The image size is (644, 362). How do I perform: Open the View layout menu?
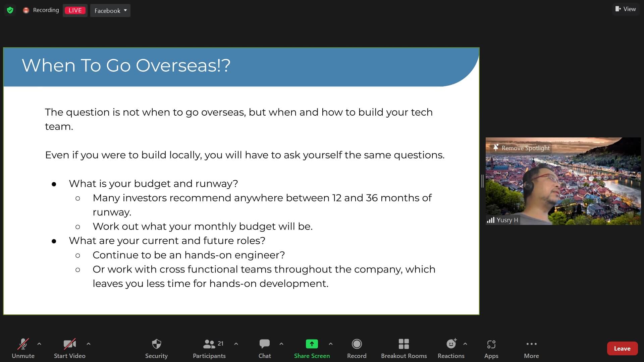click(x=626, y=9)
